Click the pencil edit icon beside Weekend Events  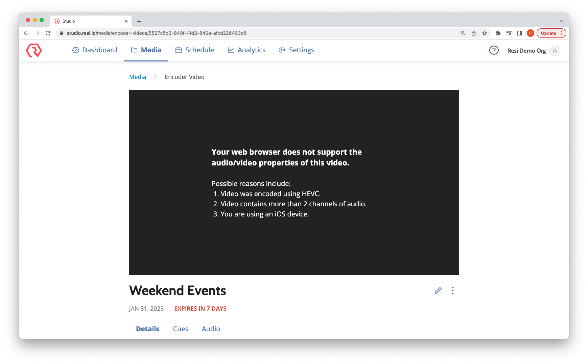pos(438,290)
